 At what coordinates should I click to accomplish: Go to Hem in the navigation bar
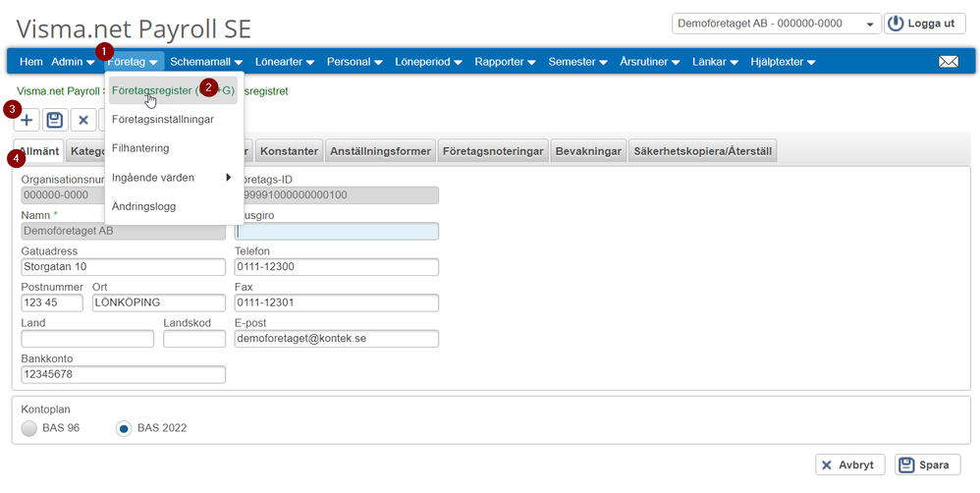click(x=31, y=62)
